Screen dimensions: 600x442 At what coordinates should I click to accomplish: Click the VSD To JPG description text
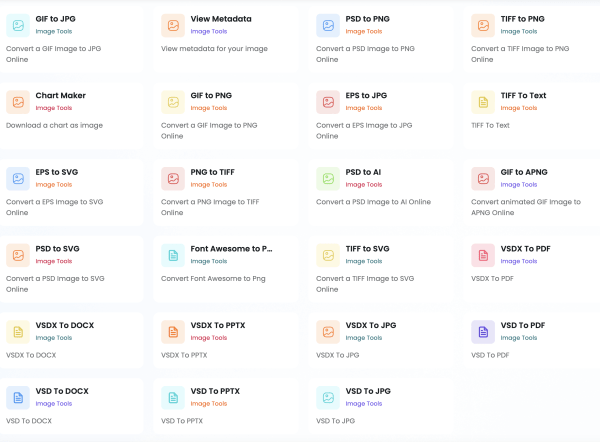tap(335, 421)
